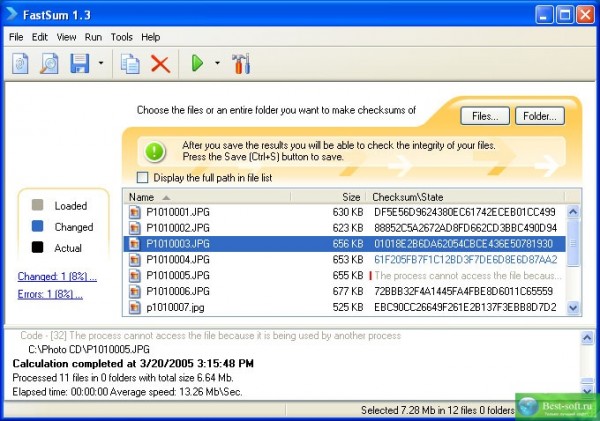
Task: Click the file icon of p1010007.jpg
Action: point(135,307)
